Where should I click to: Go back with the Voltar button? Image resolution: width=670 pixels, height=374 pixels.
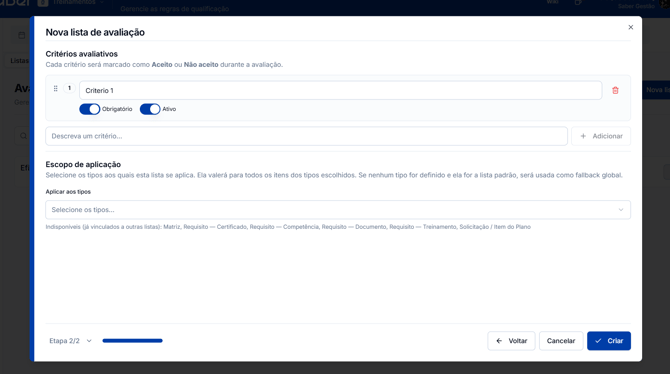pos(511,341)
